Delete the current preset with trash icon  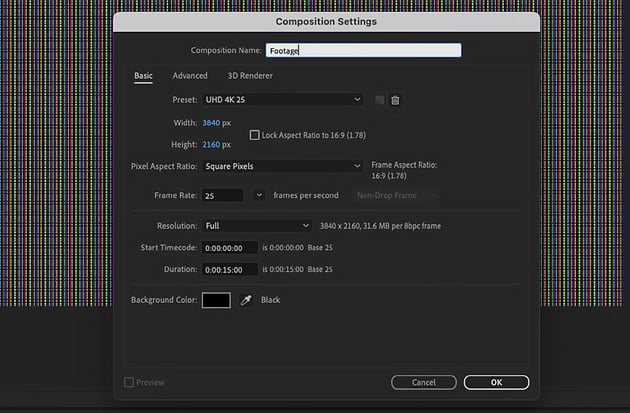click(395, 100)
